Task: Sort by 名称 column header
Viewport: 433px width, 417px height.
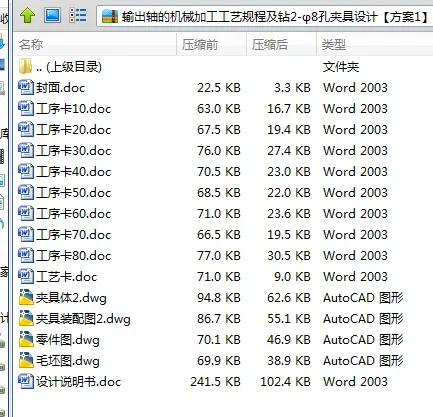Action: pyautogui.click(x=95, y=44)
